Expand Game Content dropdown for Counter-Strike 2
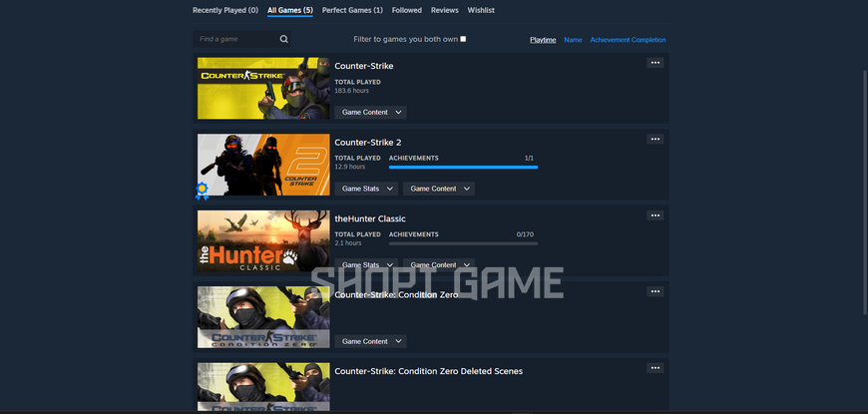868x414 pixels. click(439, 189)
